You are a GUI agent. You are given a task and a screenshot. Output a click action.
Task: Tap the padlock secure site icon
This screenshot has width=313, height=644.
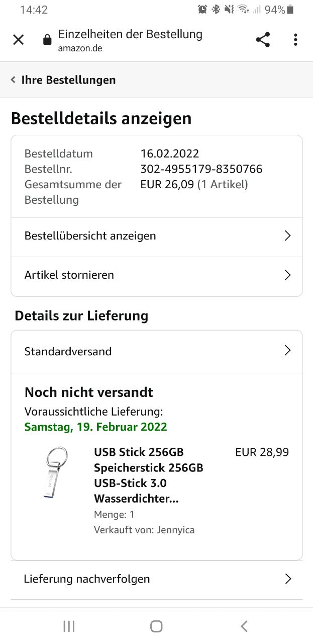coord(47,40)
